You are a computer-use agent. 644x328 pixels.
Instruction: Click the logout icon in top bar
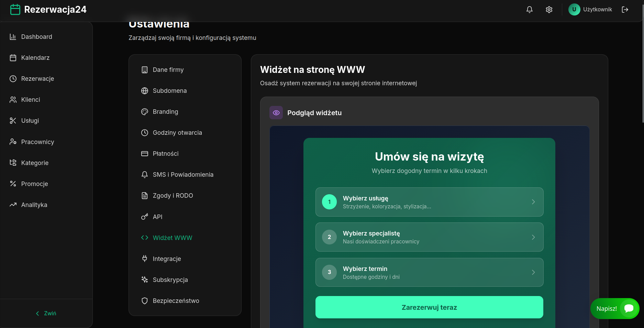click(x=625, y=9)
